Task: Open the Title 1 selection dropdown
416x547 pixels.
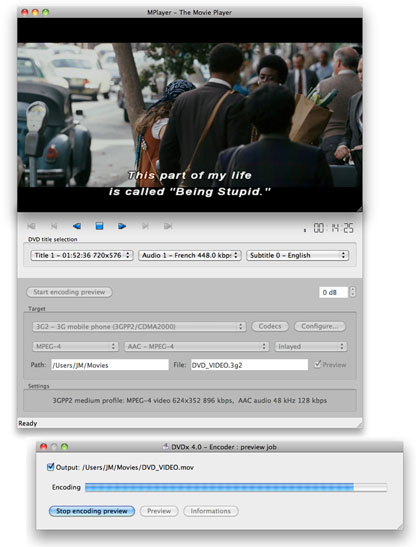Action: coord(82,255)
